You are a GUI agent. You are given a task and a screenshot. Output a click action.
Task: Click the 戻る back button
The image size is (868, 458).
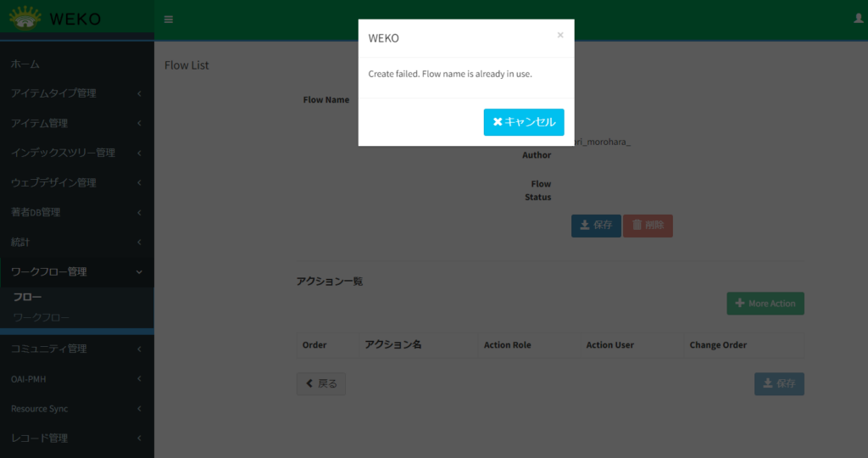pyautogui.click(x=320, y=383)
